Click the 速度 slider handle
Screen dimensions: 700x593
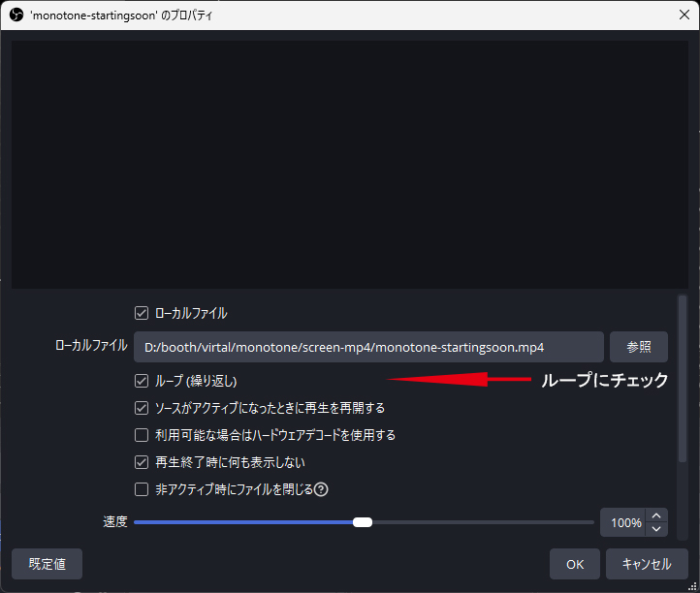[363, 522]
